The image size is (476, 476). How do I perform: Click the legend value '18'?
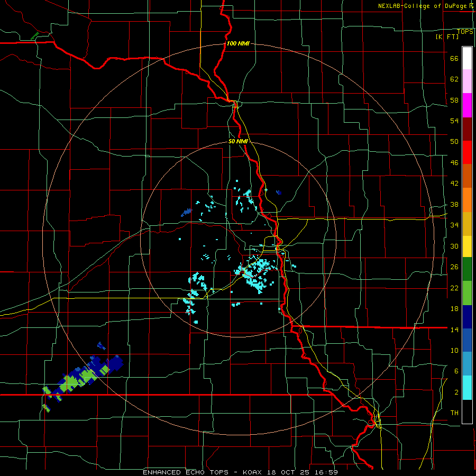454,309
